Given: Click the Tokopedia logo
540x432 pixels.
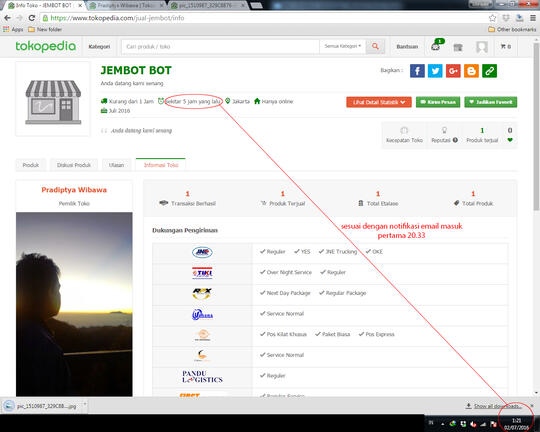Looking at the screenshot, I should [45, 46].
